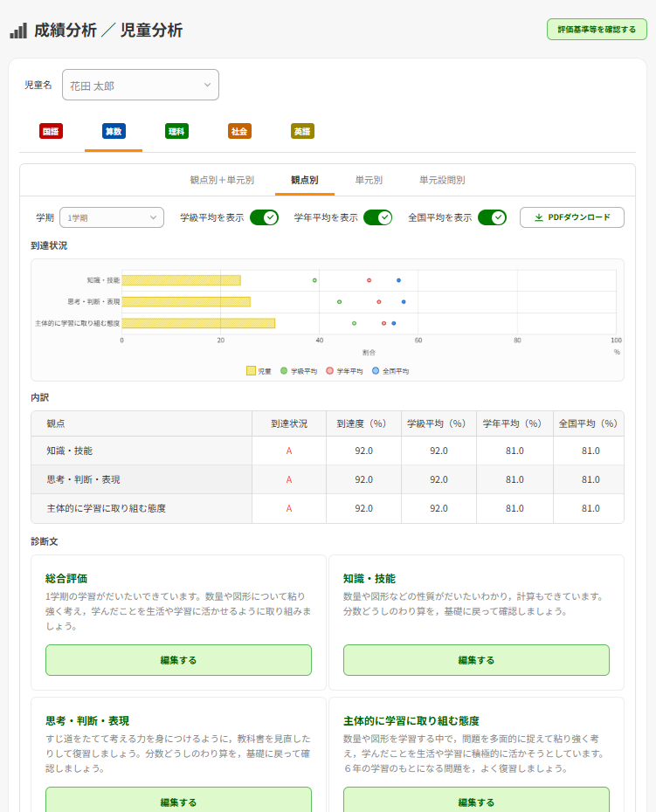656x812 pixels.
Task: Toggle off 全国平均を表示 switch
Action: (493, 217)
